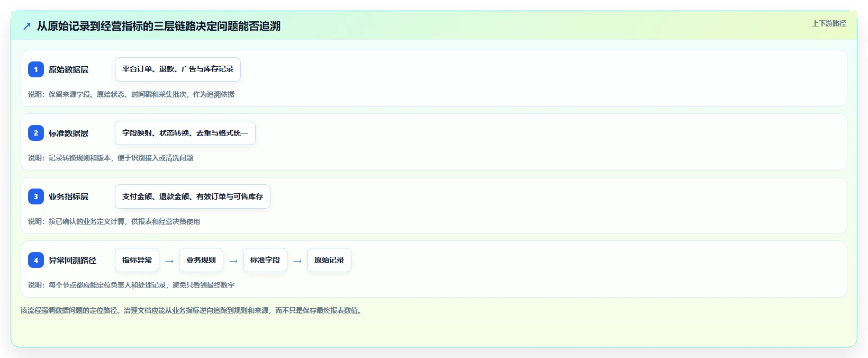The image size is (868, 358).
Task: Select the chip 平台订单、退款、广告与库存记录
Action: (178, 69)
